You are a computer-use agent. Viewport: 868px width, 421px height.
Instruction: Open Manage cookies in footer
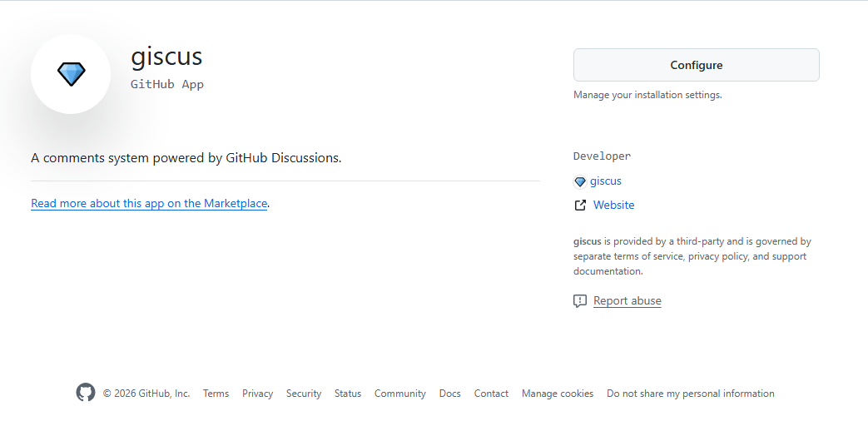click(558, 394)
